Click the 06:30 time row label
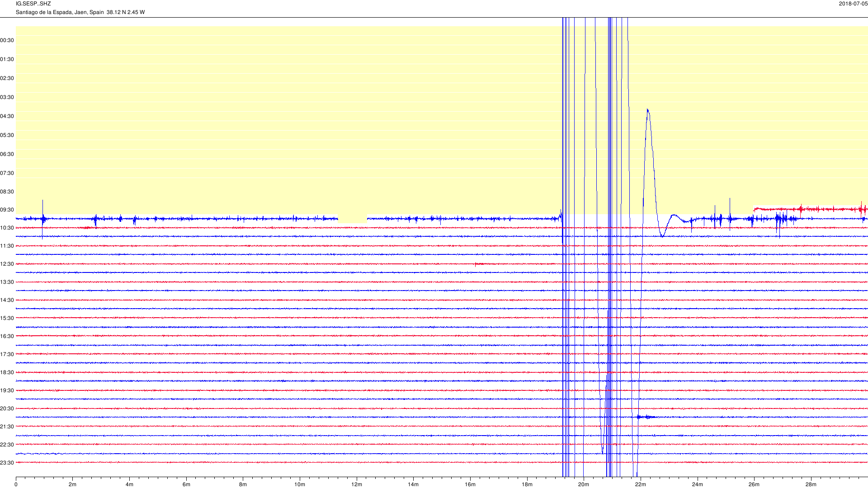Image resolution: width=868 pixels, height=488 pixels. point(7,154)
